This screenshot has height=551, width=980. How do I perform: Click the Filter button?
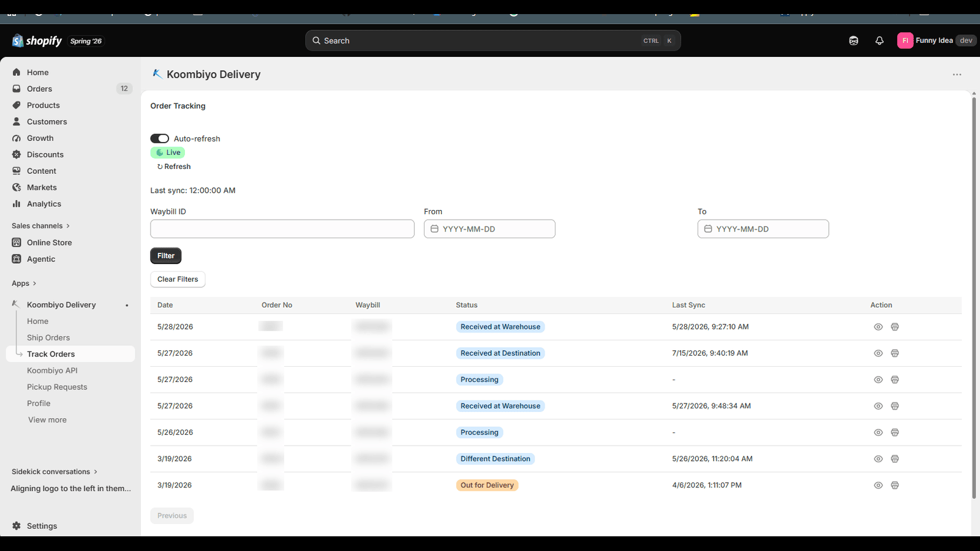point(166,256)
